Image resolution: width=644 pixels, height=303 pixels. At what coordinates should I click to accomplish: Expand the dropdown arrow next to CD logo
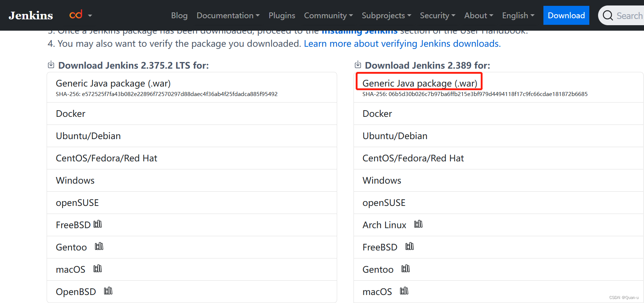click(x=90, y=16)
